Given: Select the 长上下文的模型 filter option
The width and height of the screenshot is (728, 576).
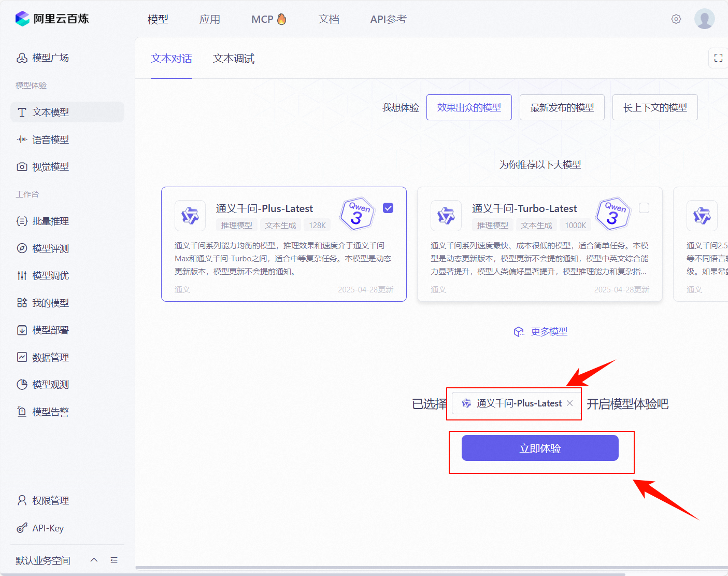Looking at the screenshot, I should (655, 107).
